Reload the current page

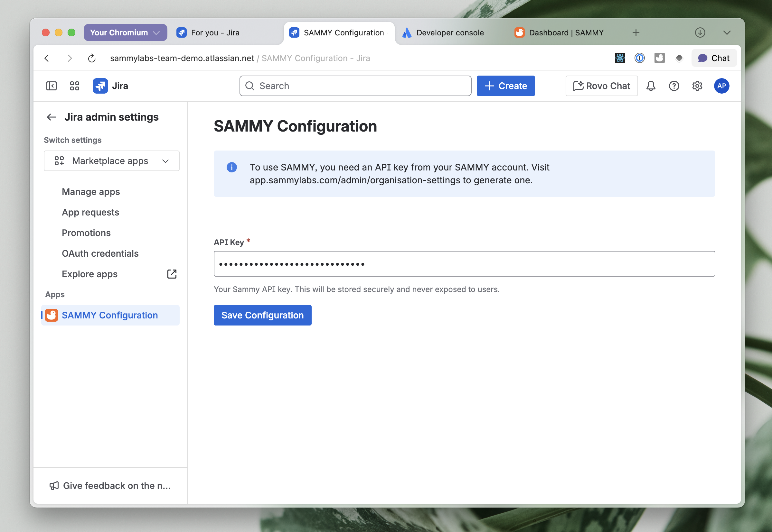tap(92, 58)
